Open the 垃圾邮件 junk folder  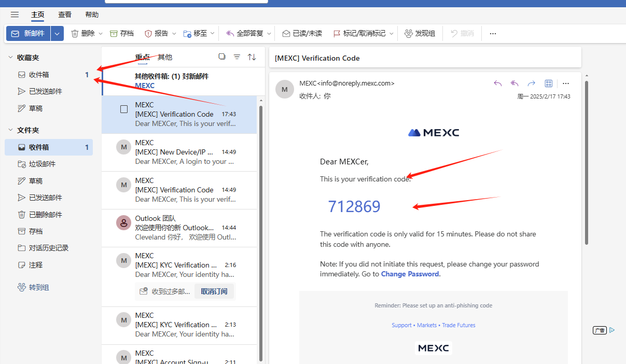(x=42, y=164)
